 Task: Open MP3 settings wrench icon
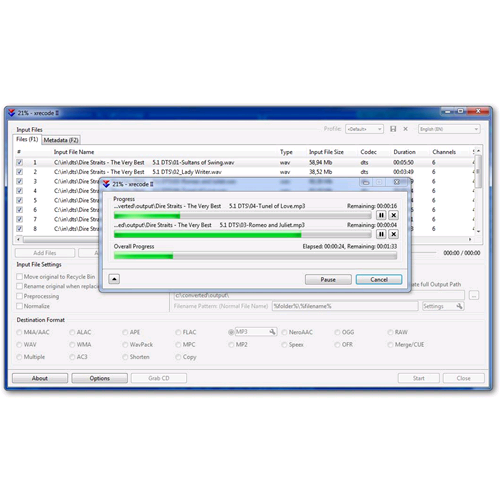[272, 332]
